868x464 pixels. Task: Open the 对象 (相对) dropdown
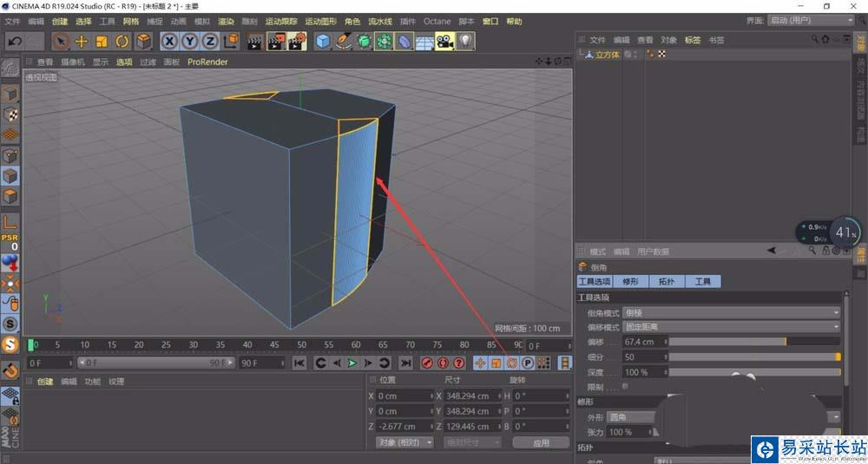(x=404, y=442)
